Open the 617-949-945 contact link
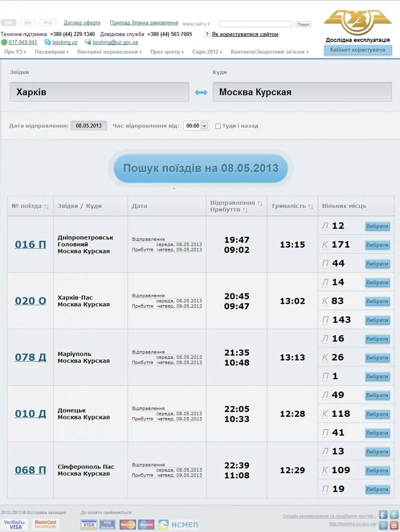This screenshot has height=532, width=400. coord(23,42)
